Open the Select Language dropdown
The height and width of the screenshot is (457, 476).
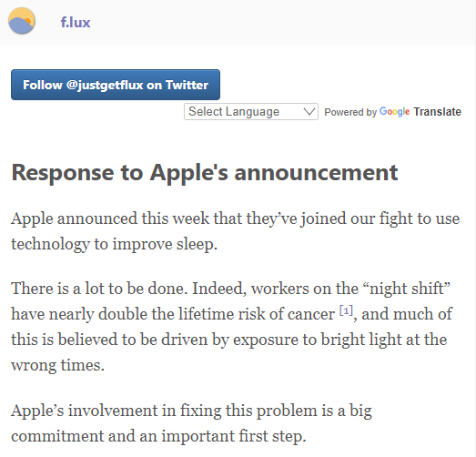pos(251,111)
